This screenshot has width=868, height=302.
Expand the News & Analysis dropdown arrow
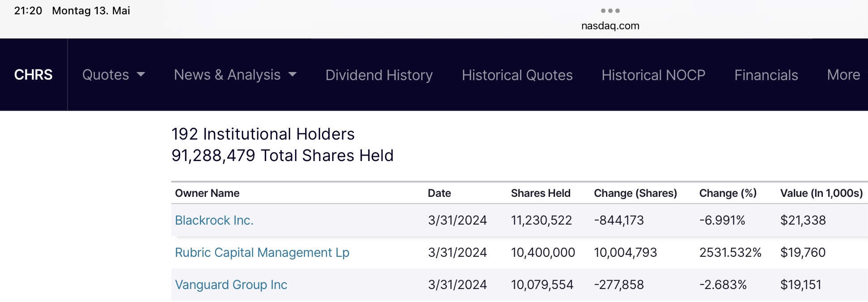coord(292,75)
